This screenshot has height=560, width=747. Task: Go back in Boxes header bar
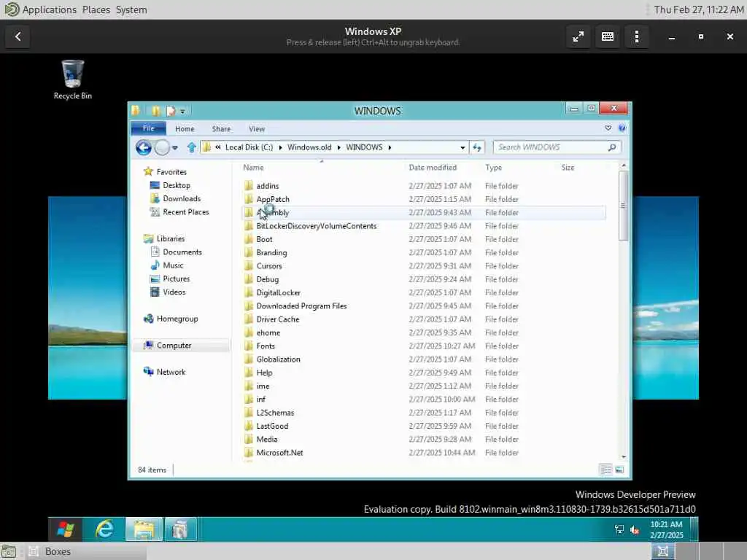coord(18,36)
